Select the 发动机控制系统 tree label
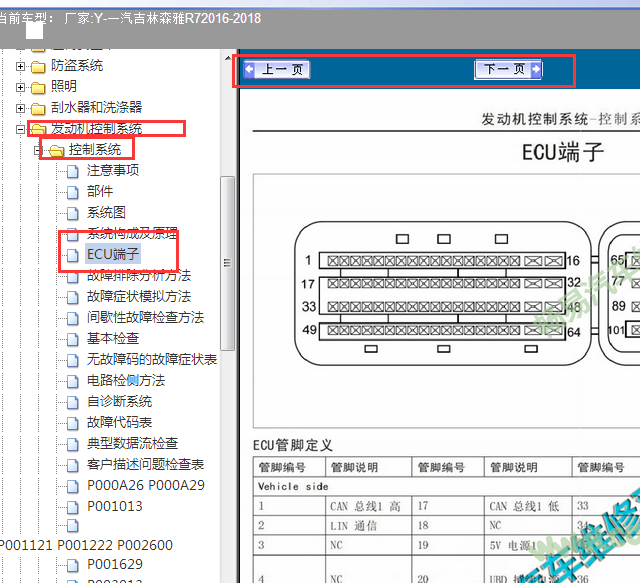Viewport: 640px width, 583px height. click(x=96, y=129)
